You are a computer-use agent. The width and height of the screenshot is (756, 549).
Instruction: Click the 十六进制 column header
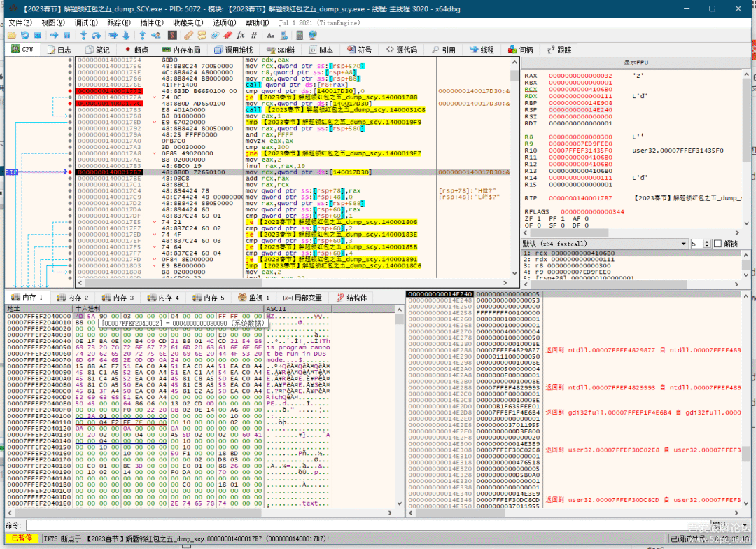pyautogui.click(x=169, y=308)
